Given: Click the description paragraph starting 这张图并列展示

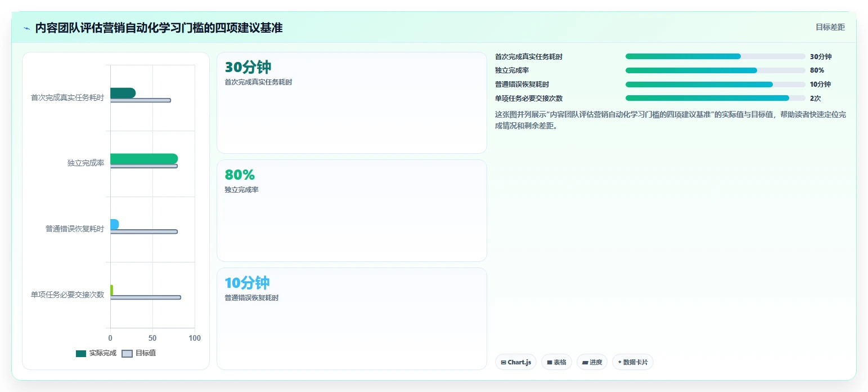Looking at the screenshot, I should (x=671, y=121).
